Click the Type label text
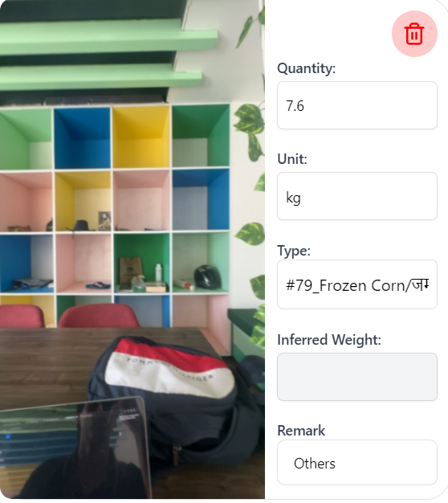The width and height of the screenshot is (448, 503). (x=294, y=251)
